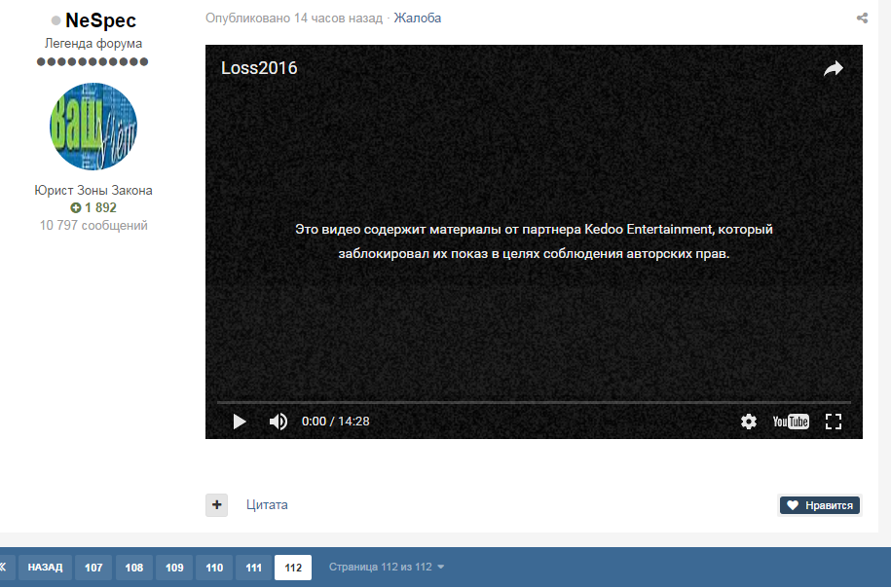Add post to multiquote plus button
Screen dimensions: 891x588
[216, 505]
